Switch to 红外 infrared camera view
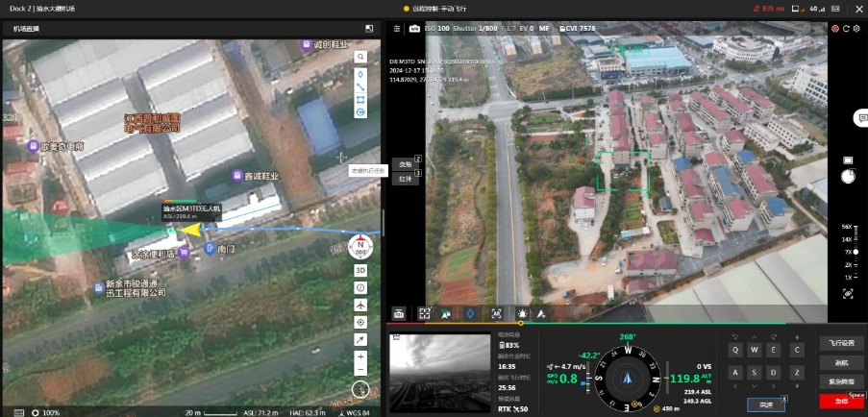This screenshot has height=417, width=868. pos(407,179)
